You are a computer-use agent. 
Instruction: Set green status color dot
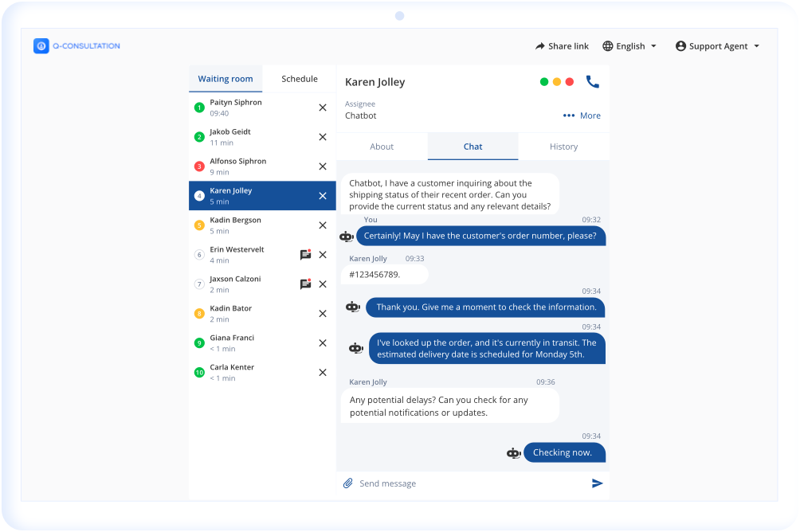click(x=544, y=81)
